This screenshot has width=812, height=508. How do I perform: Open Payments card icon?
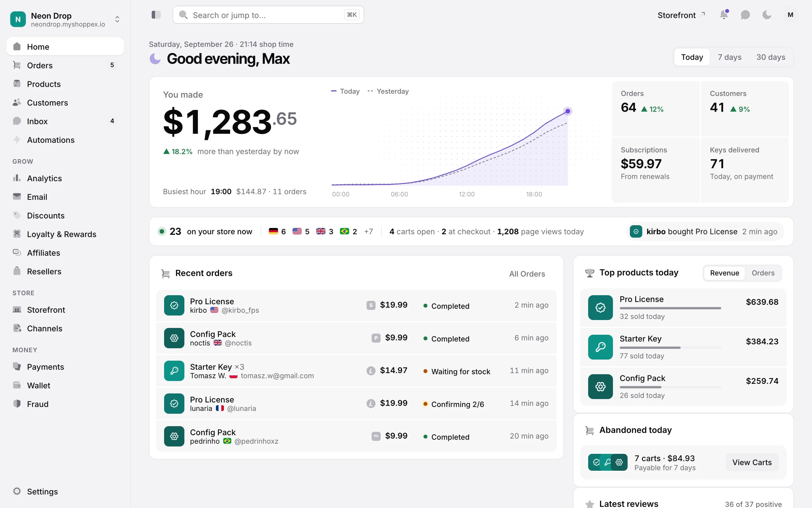17,367
